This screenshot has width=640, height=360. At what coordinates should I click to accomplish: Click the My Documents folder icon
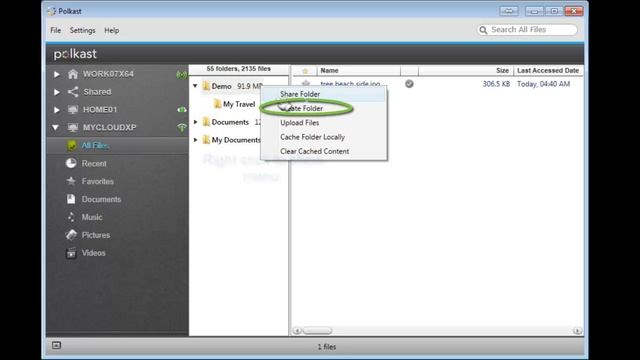pos(206,140)
